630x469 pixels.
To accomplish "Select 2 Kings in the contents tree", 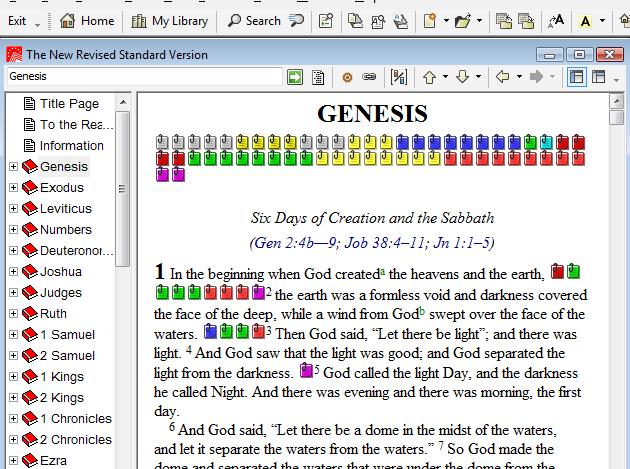I will click(62, 397).
